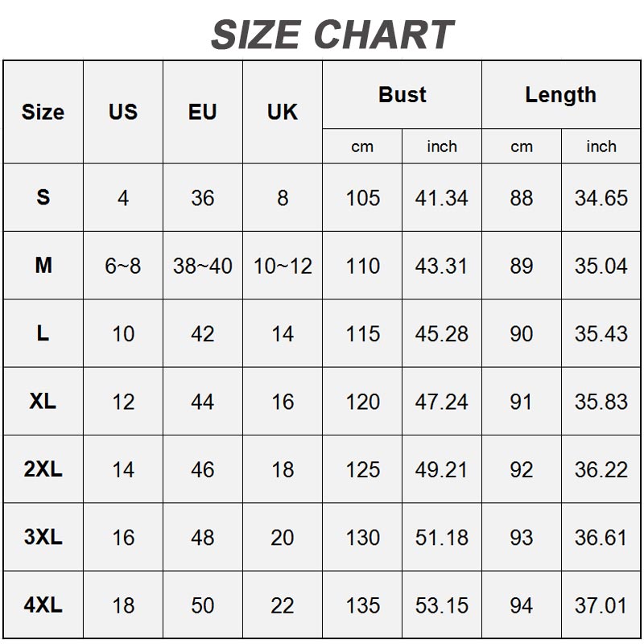Click the 90 length cm value
Image resolution: width=644 pixels, height=644 pixels.
click(521, 333)
